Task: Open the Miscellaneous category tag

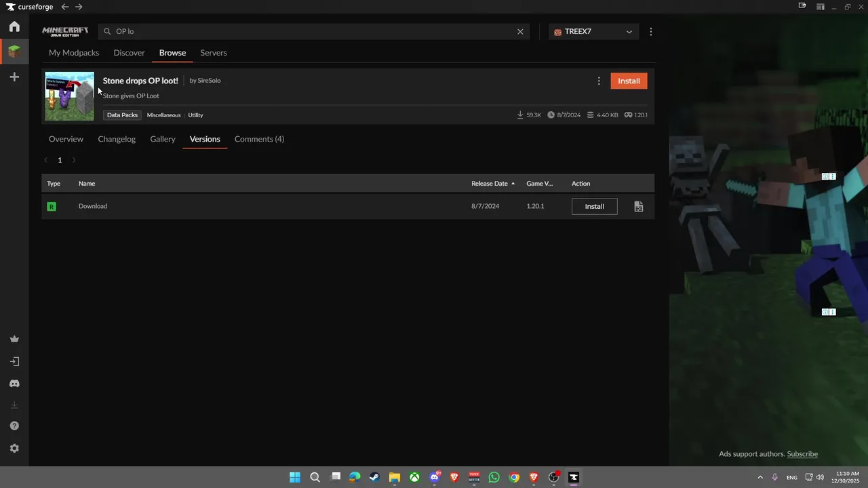Action: pos(164,115)
